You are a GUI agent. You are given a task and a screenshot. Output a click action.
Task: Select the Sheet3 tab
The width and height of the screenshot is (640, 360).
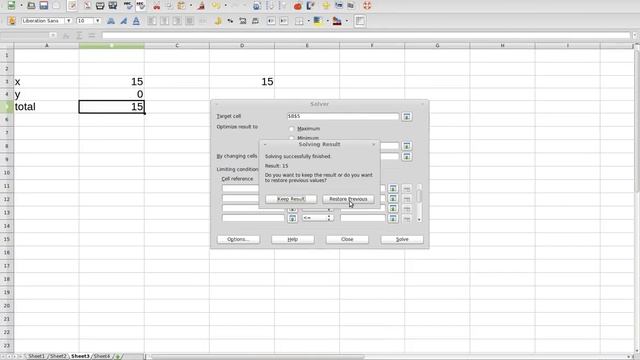pos(80,356)
